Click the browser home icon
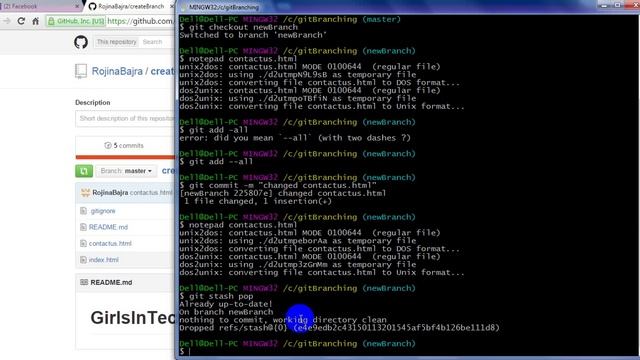 (36, 21)
